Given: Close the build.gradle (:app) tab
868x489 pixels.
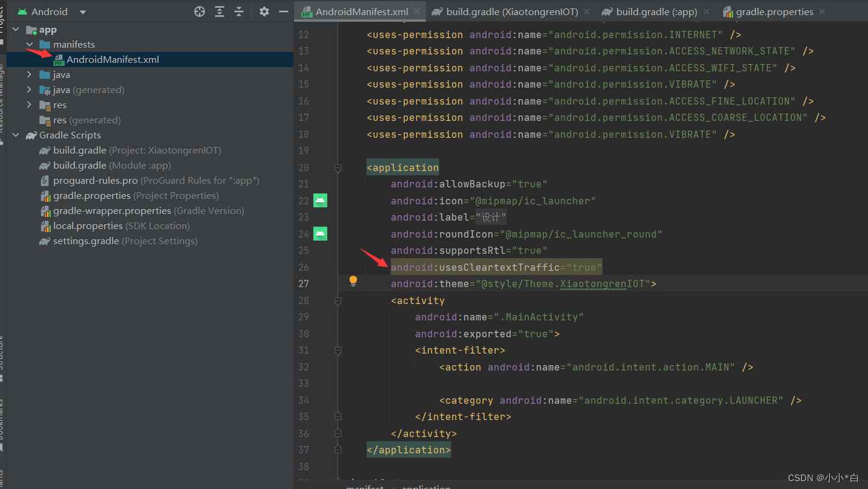Looking at the screenshot, I should 706,11.
